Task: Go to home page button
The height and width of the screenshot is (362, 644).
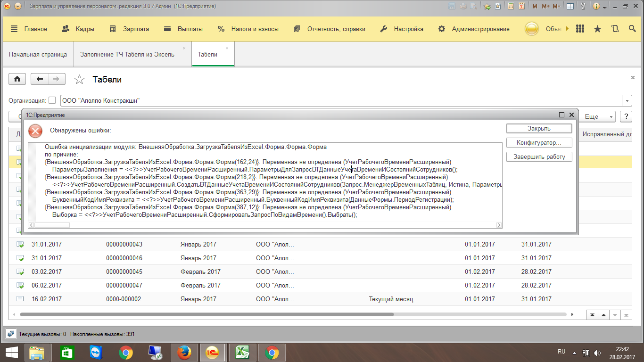Action: click(x=17, y=79)
